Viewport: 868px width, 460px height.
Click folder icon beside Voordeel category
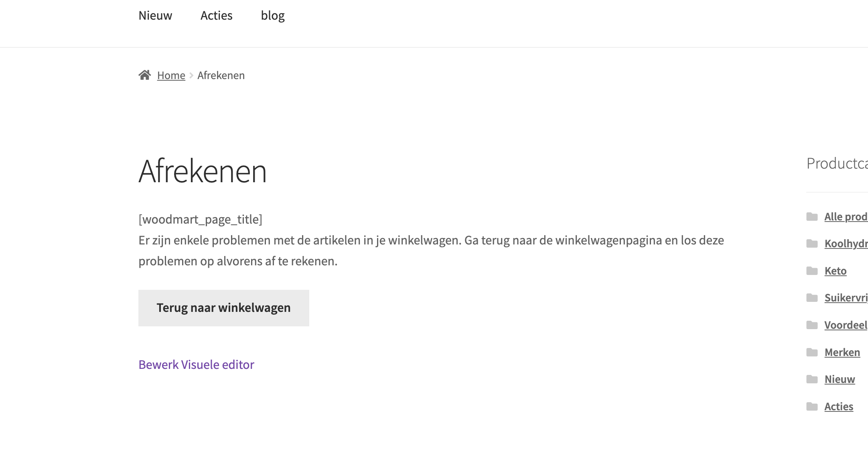812,325
